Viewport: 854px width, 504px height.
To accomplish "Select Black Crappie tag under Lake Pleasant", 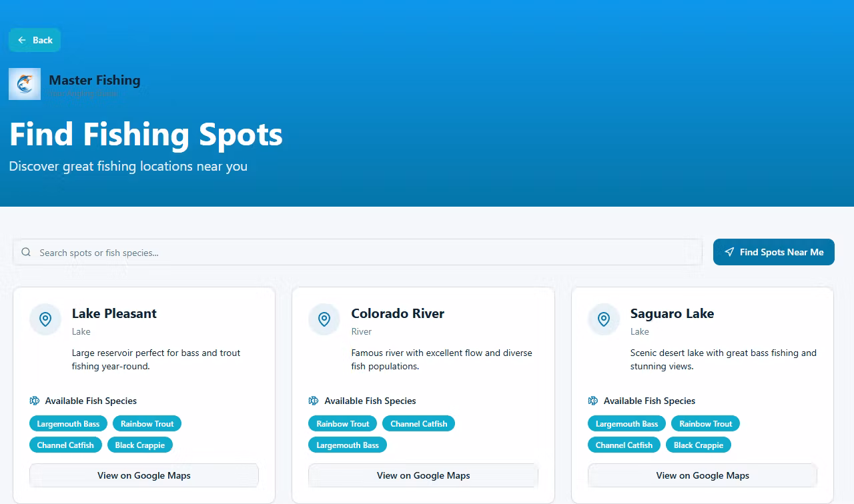I will pyautogui.click(x=140, y=445).
